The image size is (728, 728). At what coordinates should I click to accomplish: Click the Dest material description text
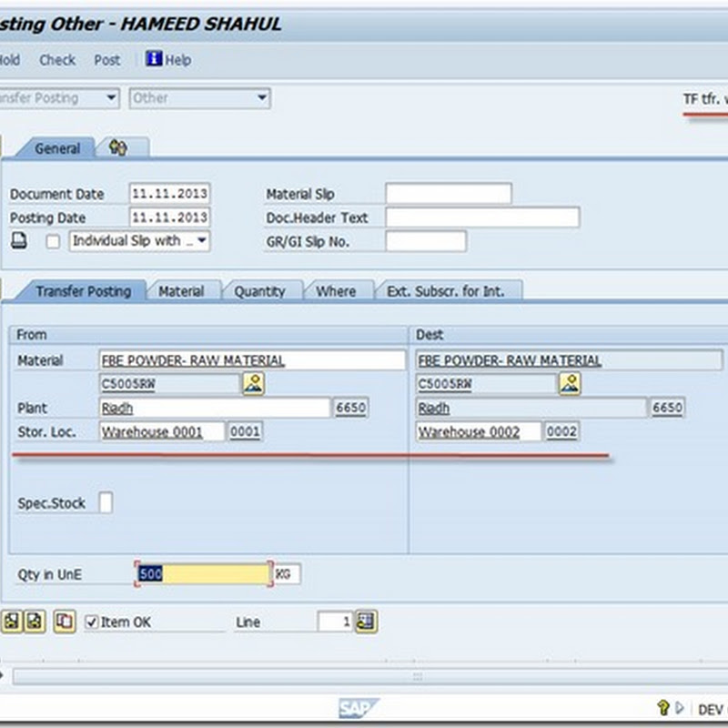click(510, 360)
